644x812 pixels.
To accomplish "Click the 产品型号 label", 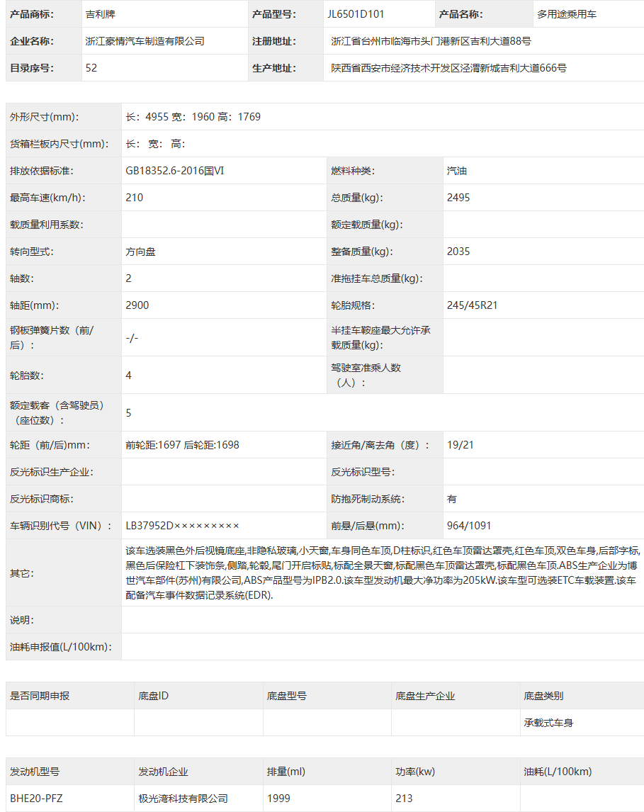I will click(274, 14).
